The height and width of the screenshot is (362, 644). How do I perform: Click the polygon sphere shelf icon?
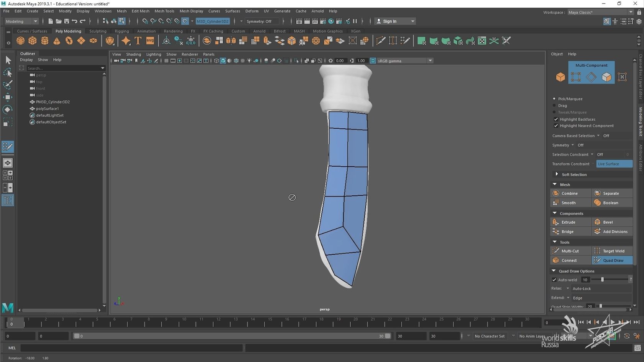pos(21,41)
